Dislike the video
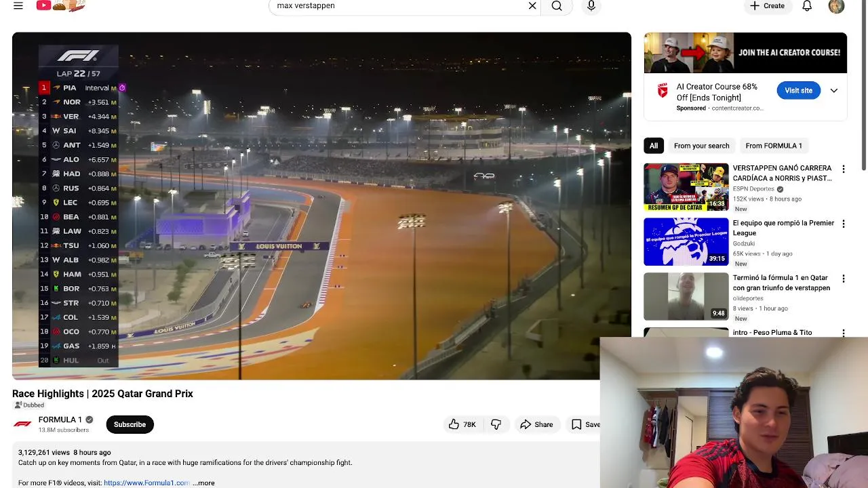The image size is (868, 488). 496,424
